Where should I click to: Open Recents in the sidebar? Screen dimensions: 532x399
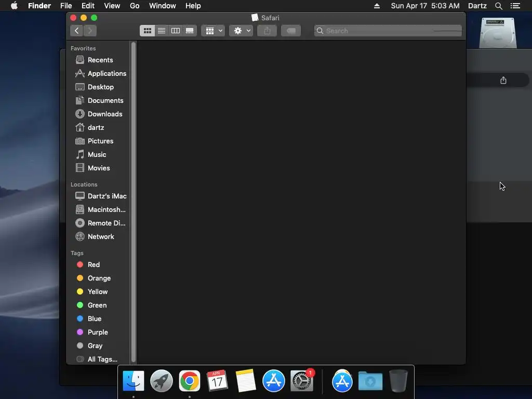point(98,60)
